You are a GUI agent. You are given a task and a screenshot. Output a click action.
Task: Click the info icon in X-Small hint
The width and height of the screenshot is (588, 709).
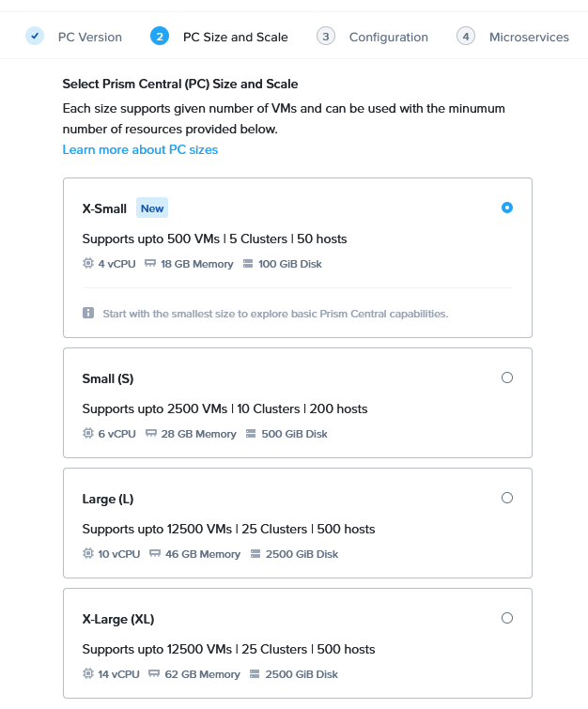coord(88,313)
